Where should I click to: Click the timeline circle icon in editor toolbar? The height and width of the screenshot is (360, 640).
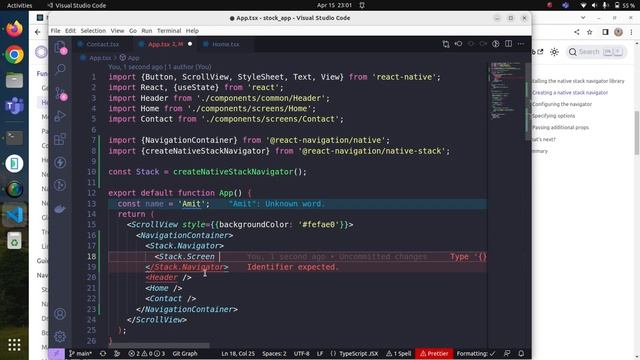496,44
